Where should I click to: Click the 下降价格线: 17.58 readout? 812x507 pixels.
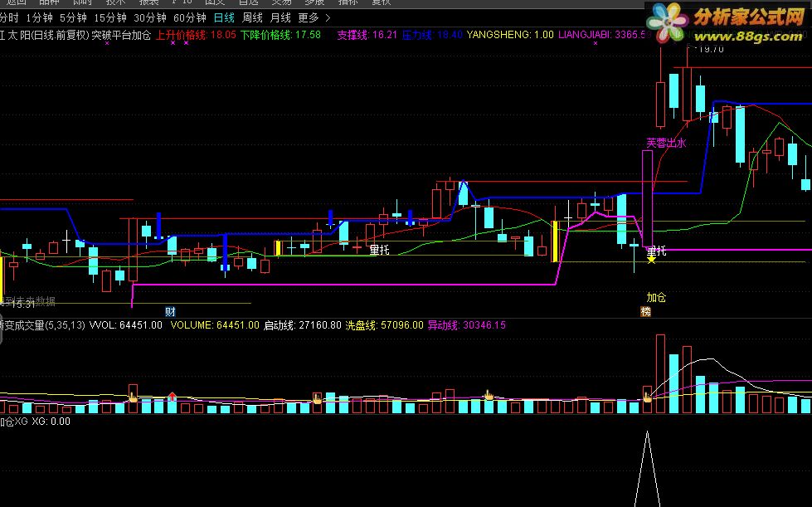point(280,35)
